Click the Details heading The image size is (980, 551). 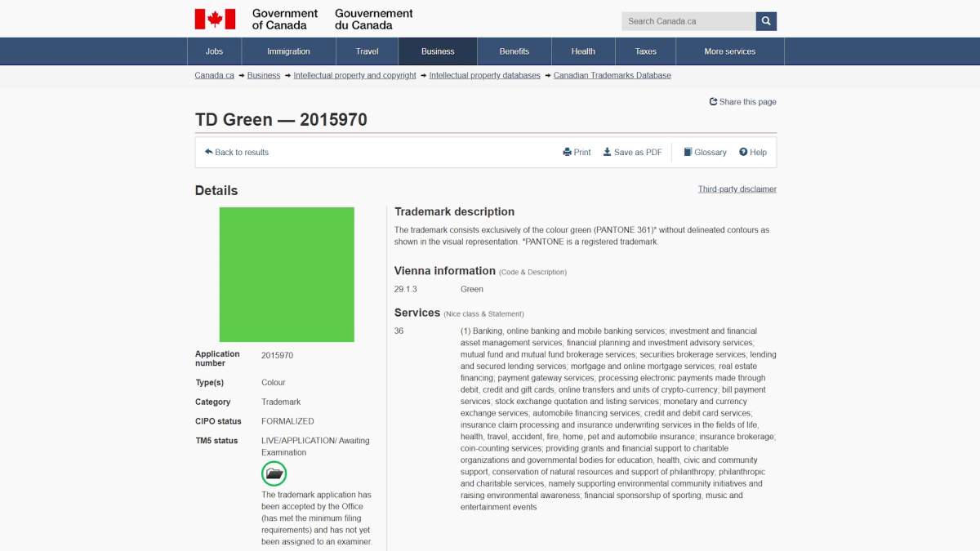click(x=216, y=190)
